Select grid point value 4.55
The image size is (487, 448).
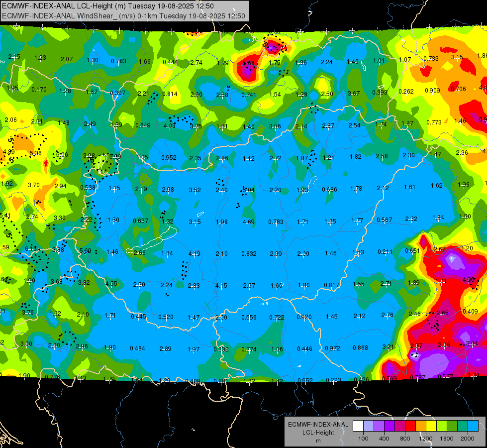click(111, 284)
